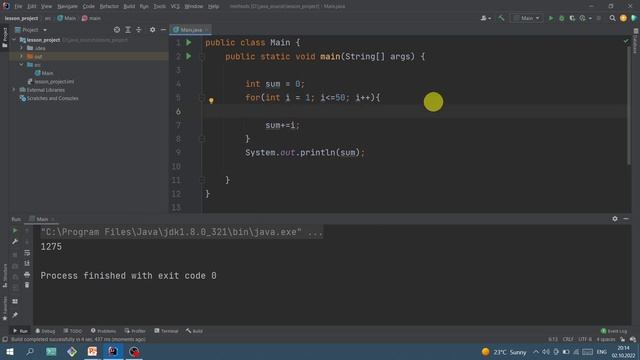Open the Build menu
Viewport: 640px width, 360px height.
pyautogui.click(x=129, y=6)
